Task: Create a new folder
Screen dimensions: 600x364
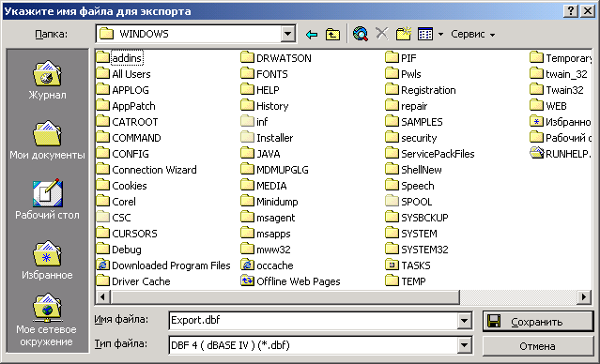Action: [x=404, y=34]
